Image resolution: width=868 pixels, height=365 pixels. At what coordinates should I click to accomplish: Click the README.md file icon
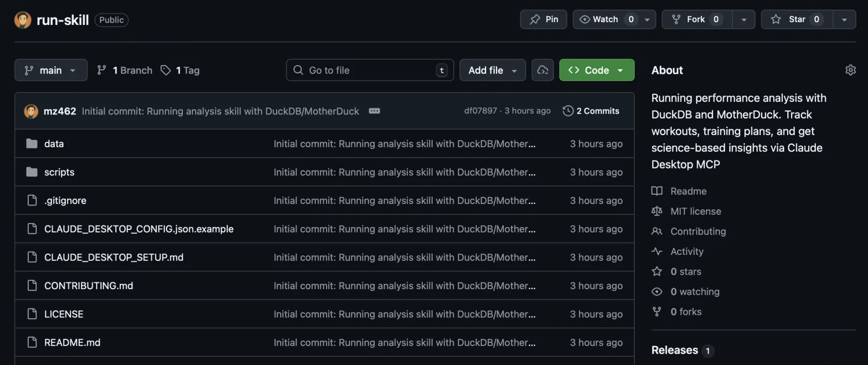(x=32, y=342)
